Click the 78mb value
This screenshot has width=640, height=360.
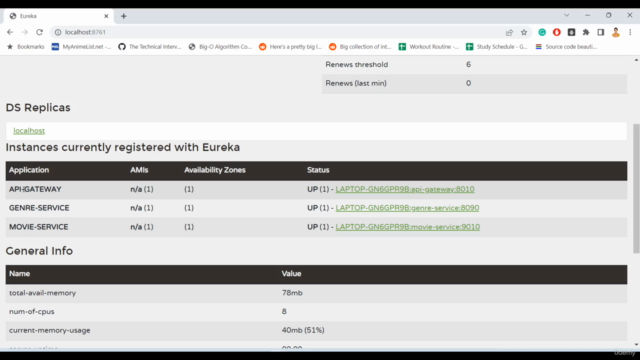click(x=292, y=293)
